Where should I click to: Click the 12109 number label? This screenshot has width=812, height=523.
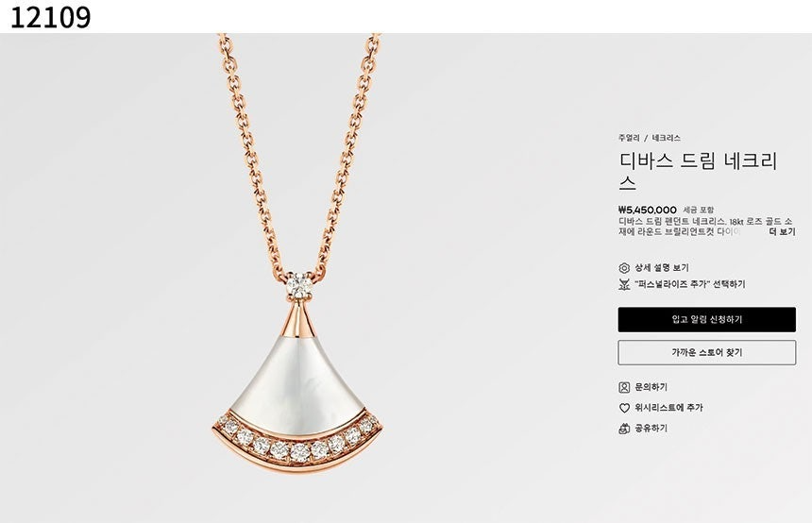click(51, 17)
